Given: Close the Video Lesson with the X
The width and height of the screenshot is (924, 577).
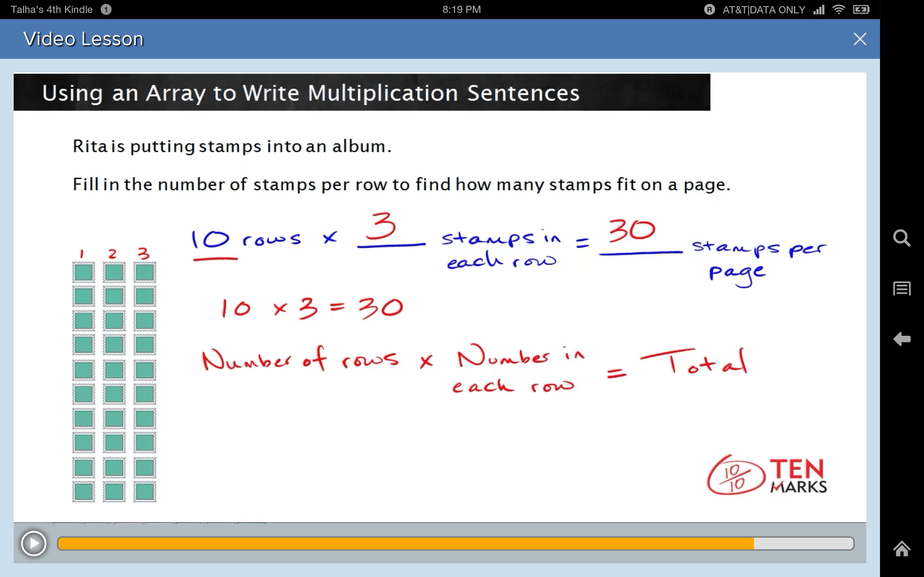Looking at the screenshot, I should point(860,39).
